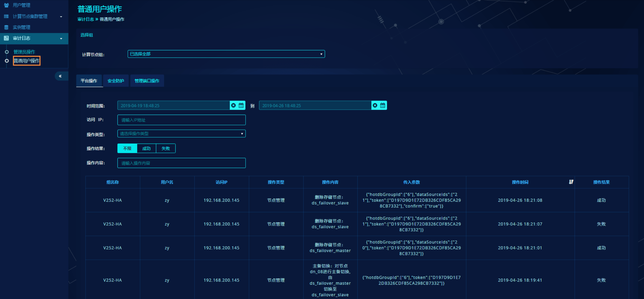Open the end date calendar picker
Screen dimensions: 644x299
[x=383, y=105]
